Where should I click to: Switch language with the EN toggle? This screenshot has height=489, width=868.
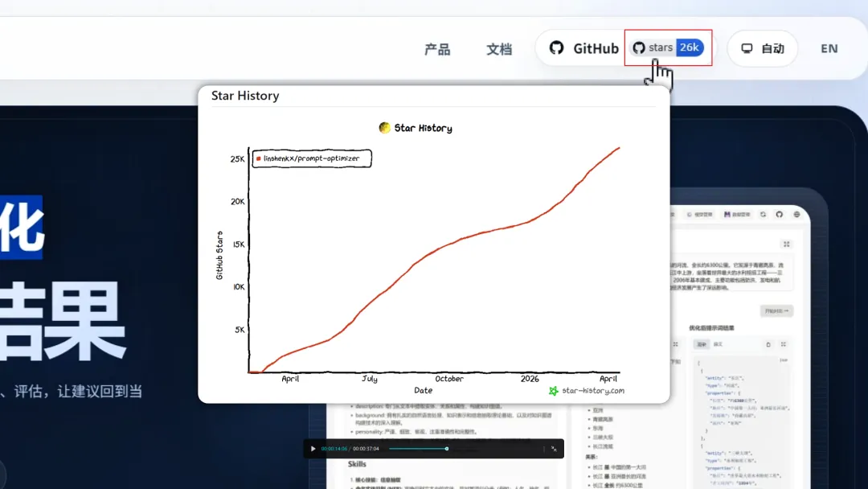[829, 48]
